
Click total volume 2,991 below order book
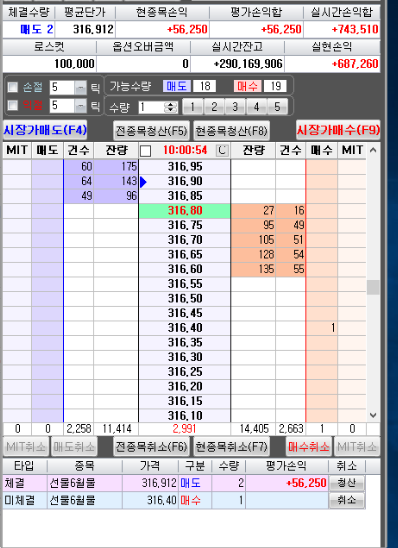coord(184,429)
